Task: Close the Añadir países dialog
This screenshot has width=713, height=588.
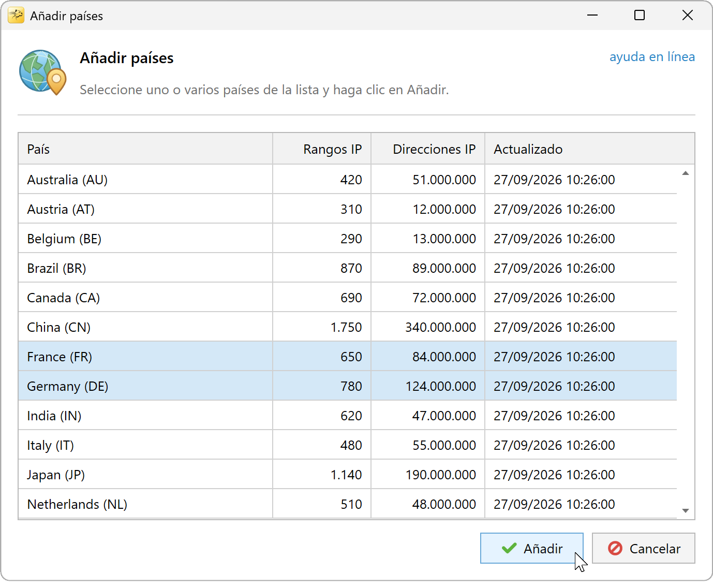Action: click(687, 16)
